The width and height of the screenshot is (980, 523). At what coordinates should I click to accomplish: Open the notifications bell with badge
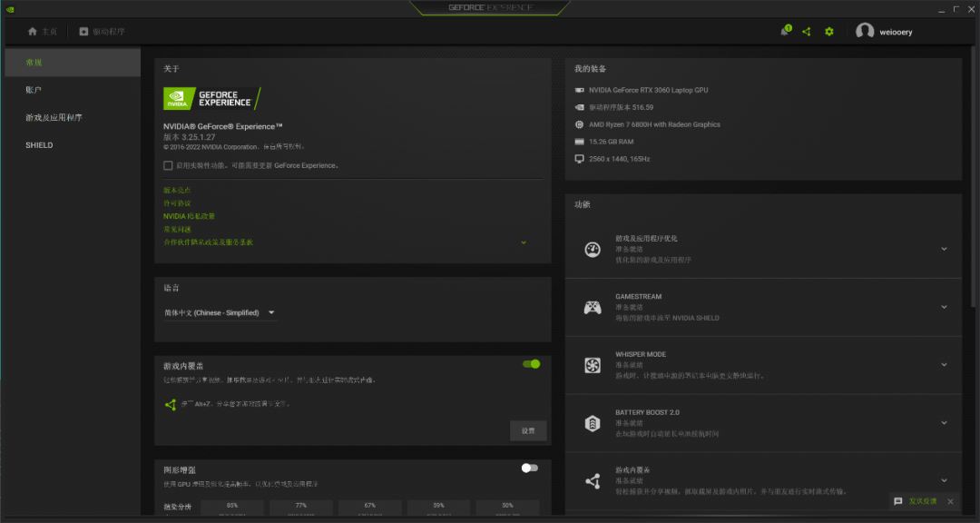coord(784,31)
